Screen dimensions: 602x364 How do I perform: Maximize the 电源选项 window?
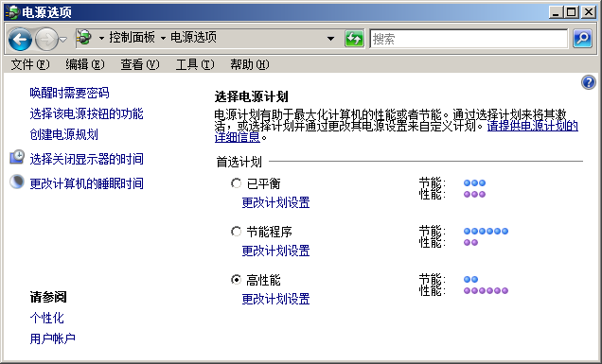(x=571, y=12)
